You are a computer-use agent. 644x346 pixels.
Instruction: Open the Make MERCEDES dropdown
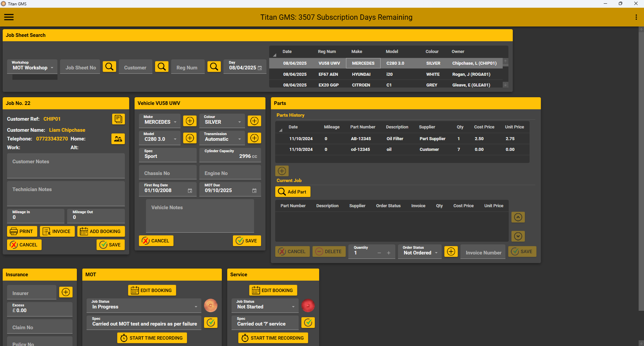160,120
